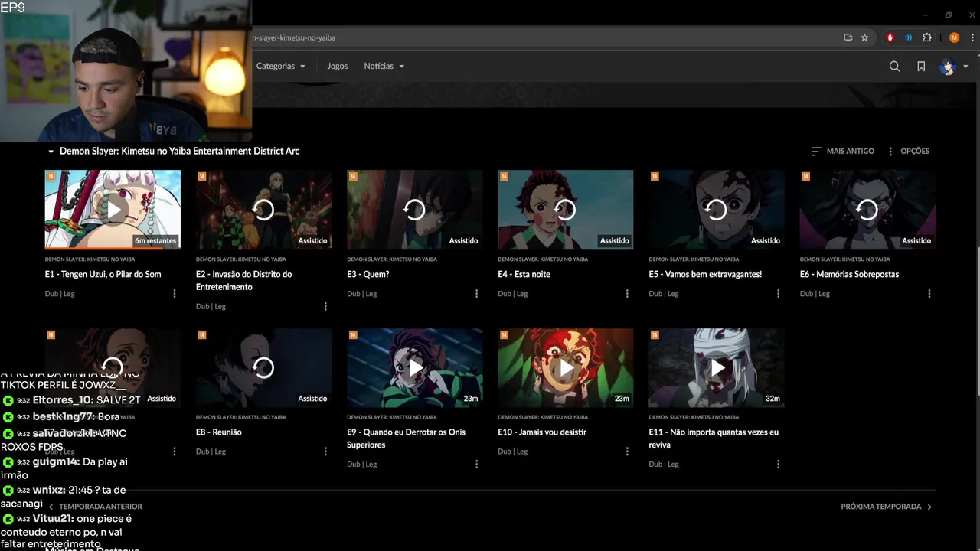Click the anime profile avatar in header
Screen dimensions: 980x551
948,67
